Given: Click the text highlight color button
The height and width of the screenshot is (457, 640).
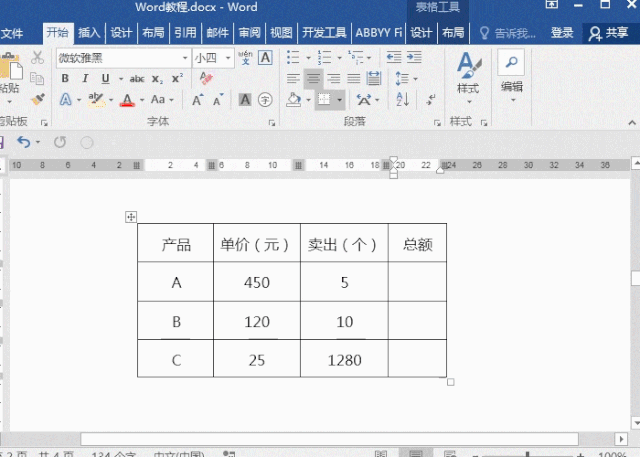Looking at the screenshot, I should (96, 100).
